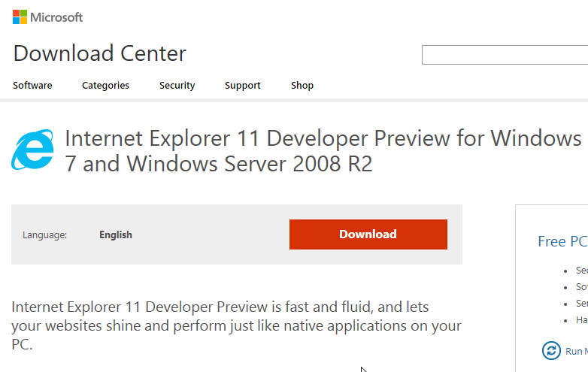Screen dimensions: 588x372
Task: Click the Microsoft wordmark text
Action: coord(56,17)
